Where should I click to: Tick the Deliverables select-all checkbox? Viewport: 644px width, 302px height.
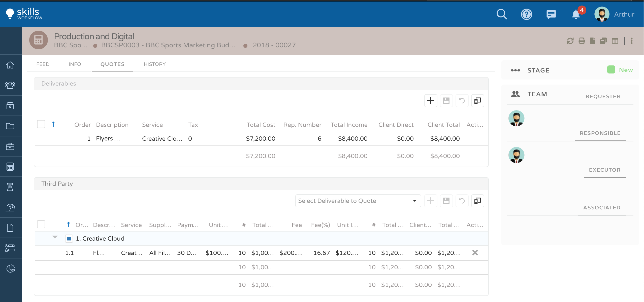[41, 124]
